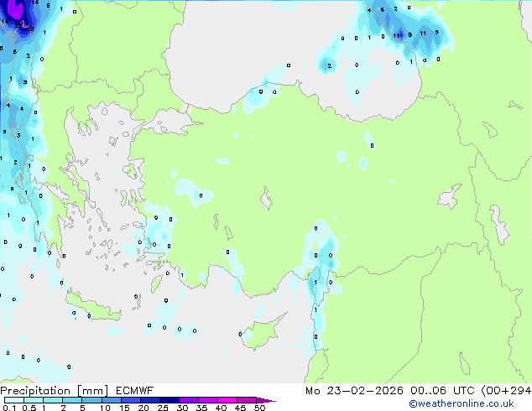
Task: Click the legend swatch between 0.1 and 0.5
Action: click(14, 400)
